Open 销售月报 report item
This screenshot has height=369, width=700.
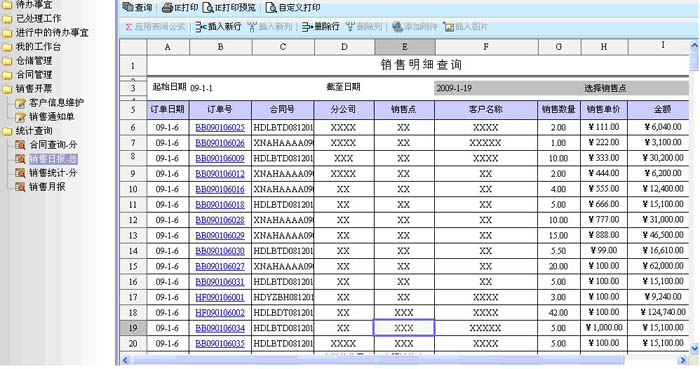tap(47, 187)
